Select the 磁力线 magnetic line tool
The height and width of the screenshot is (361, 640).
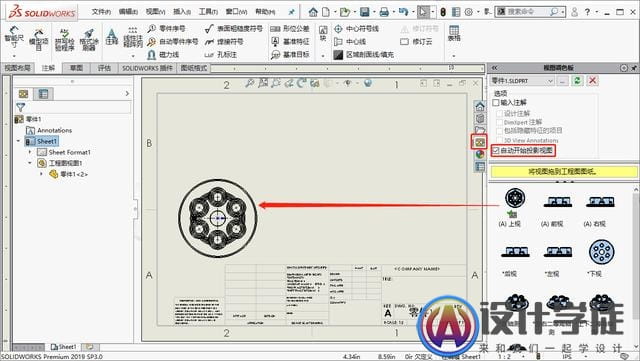163,54
